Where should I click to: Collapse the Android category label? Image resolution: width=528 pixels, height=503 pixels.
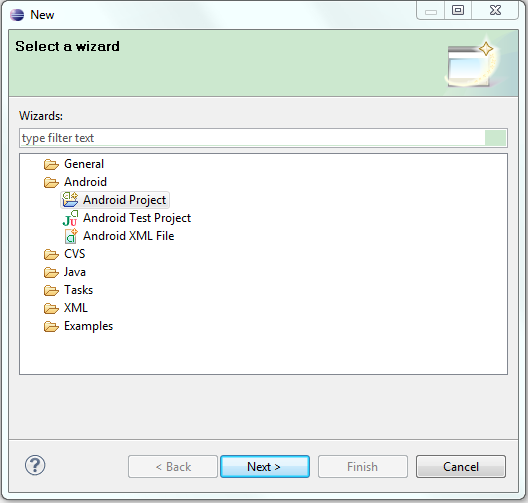click(x=86, y=182)
